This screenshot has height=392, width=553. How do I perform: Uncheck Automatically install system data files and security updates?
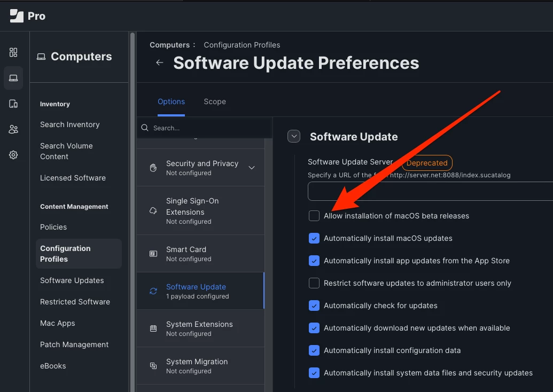(314, 373)
